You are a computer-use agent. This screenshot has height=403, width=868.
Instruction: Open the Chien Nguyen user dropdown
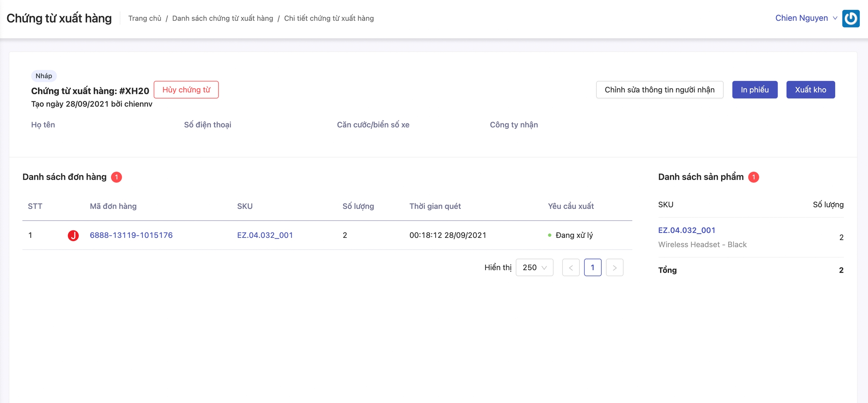click(805, 18)
